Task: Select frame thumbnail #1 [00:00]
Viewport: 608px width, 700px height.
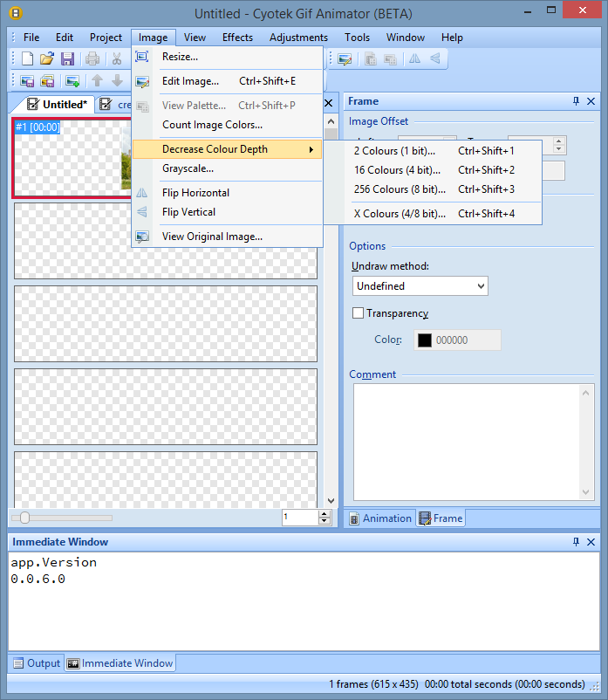Action: coord(72,158)
